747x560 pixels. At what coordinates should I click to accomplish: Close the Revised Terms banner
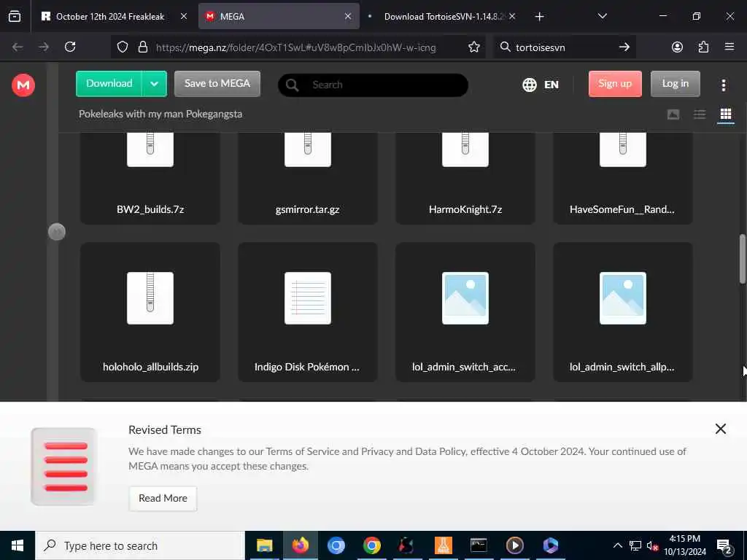tap(720, 429)
